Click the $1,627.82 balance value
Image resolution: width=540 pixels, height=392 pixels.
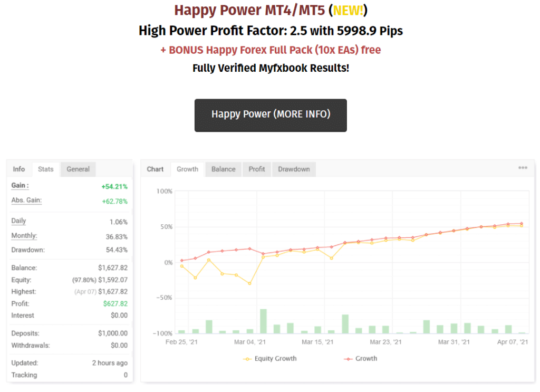click(113, 268)
